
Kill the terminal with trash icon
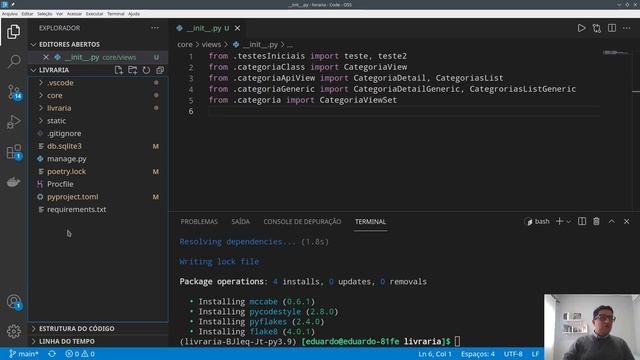pos(596,221)
